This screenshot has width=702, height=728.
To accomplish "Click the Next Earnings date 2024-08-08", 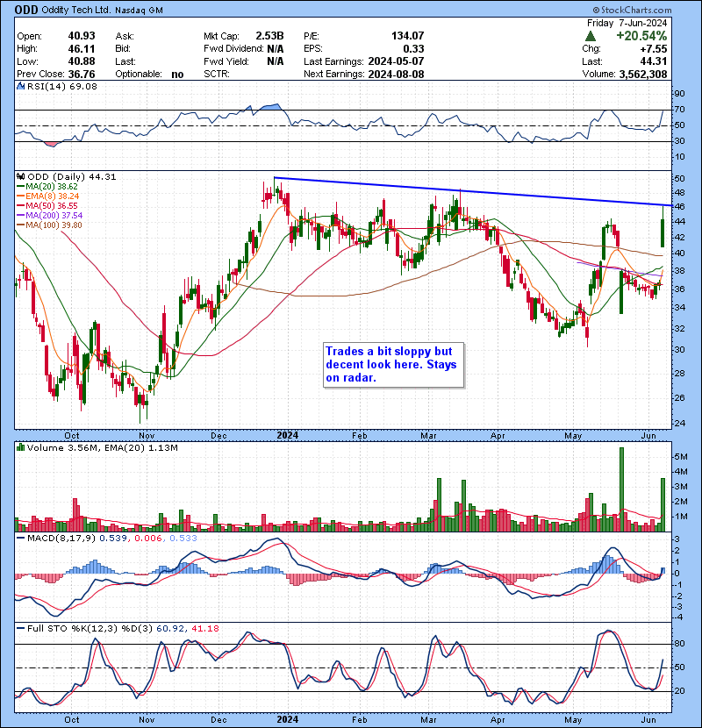I will (396, 75).
